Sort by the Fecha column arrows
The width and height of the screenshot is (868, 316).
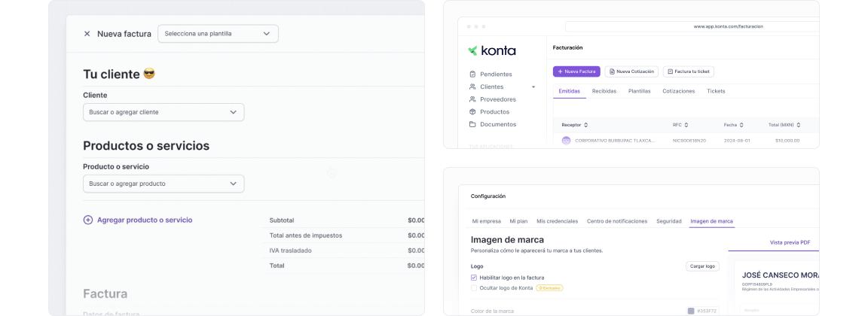741,126
